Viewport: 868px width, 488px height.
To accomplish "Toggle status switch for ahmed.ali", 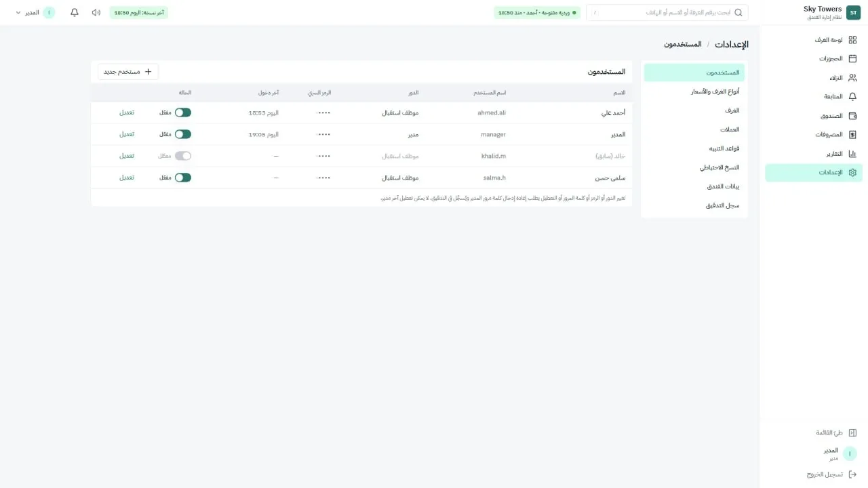I will (183, 113).
